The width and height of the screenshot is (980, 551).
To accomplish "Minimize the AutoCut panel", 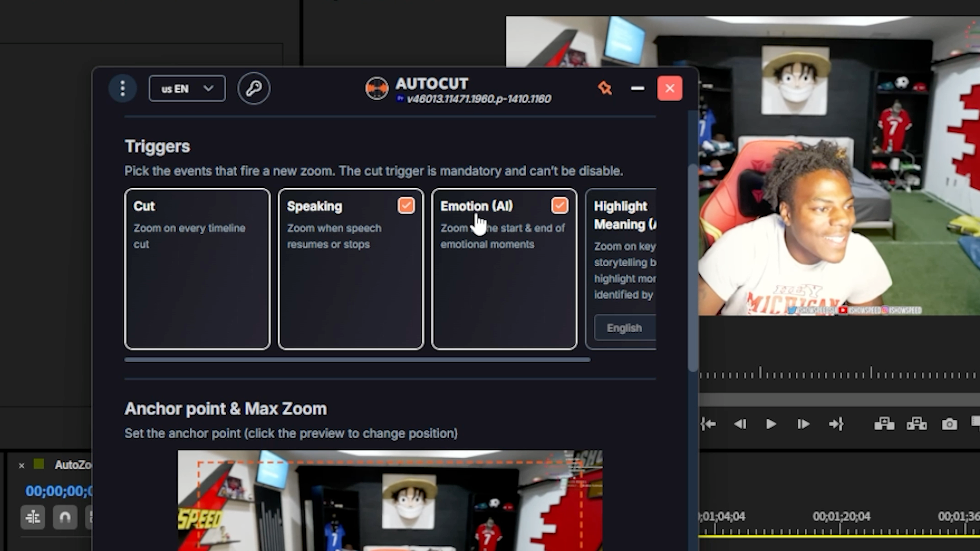I will point(638,88).
